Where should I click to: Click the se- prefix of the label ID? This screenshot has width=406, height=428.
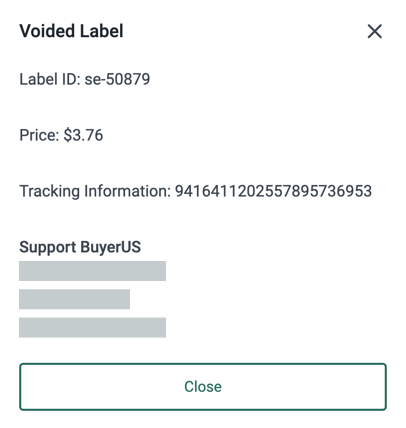tap(95, 79)
